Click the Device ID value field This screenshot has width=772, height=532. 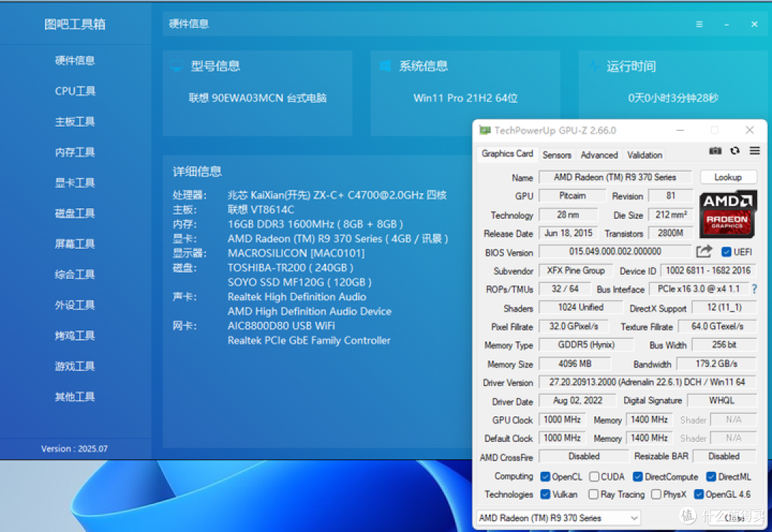coord(708,270)
